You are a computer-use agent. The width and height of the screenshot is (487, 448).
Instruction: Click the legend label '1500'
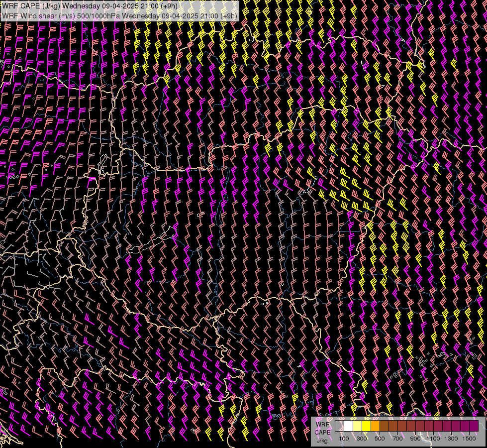(469, 439)
